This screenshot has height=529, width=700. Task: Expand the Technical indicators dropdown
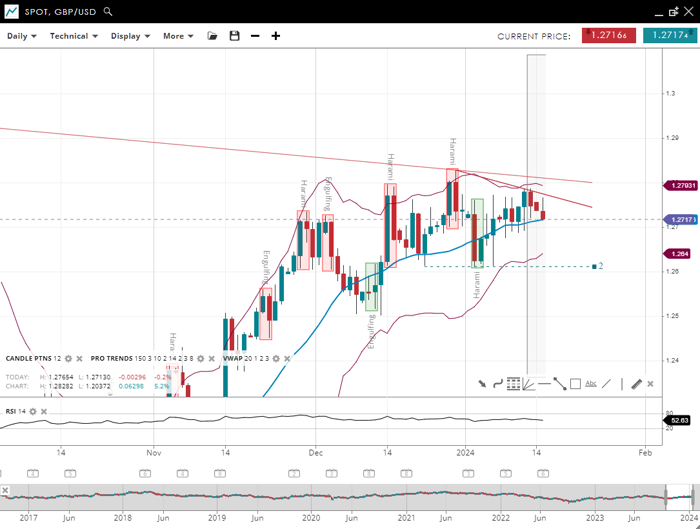(73, 36)
